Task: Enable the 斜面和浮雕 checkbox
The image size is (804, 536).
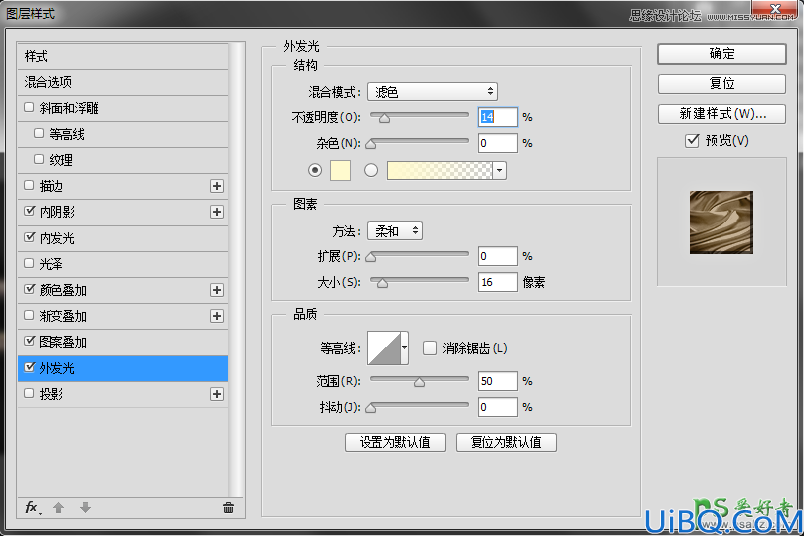Action: pos(29,107)
